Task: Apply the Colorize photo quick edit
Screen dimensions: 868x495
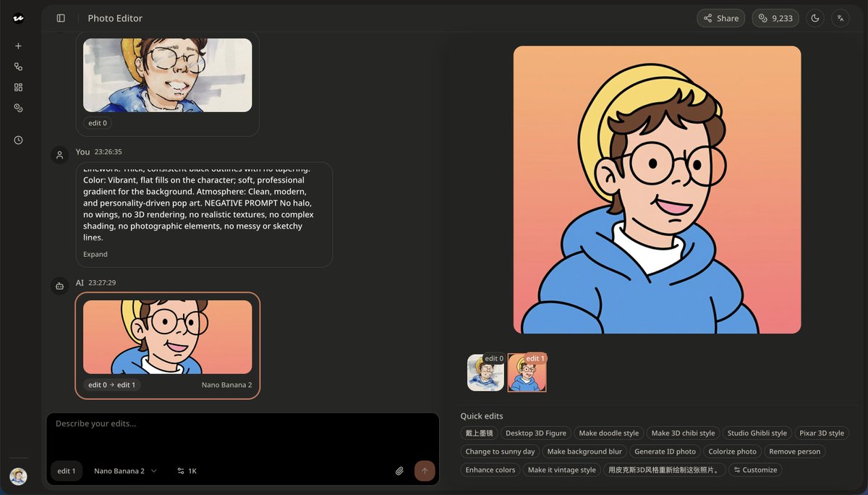Action: [x=732, y=452]
